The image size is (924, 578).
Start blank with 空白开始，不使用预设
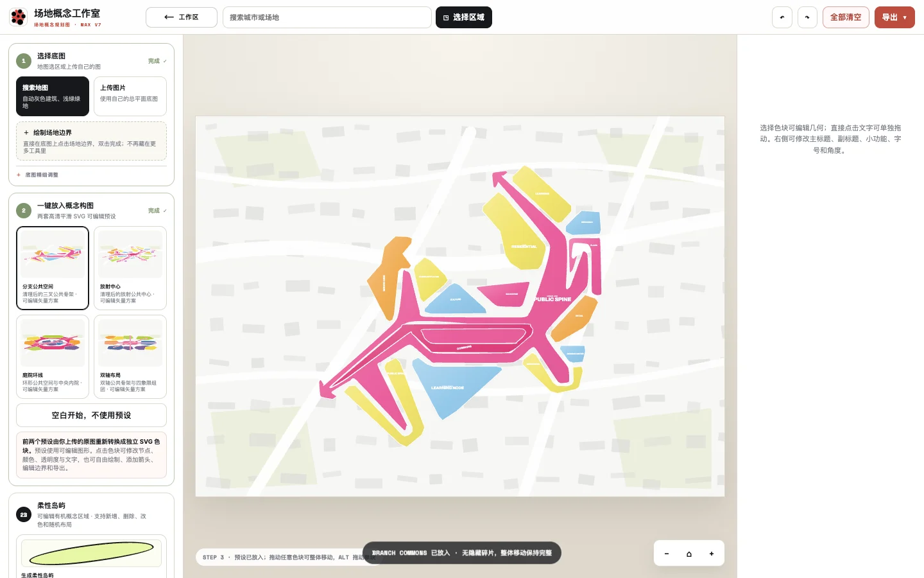click(x=91, y=415)
